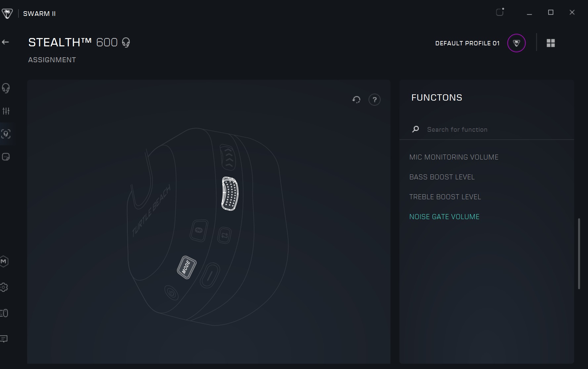Select the MODE button on the headset
The image size is (588, 369).
187,267
